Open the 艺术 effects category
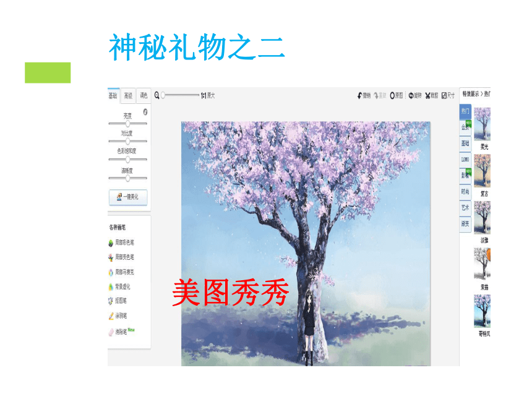This screenshot has width=532, height=399. click(465, 207)
